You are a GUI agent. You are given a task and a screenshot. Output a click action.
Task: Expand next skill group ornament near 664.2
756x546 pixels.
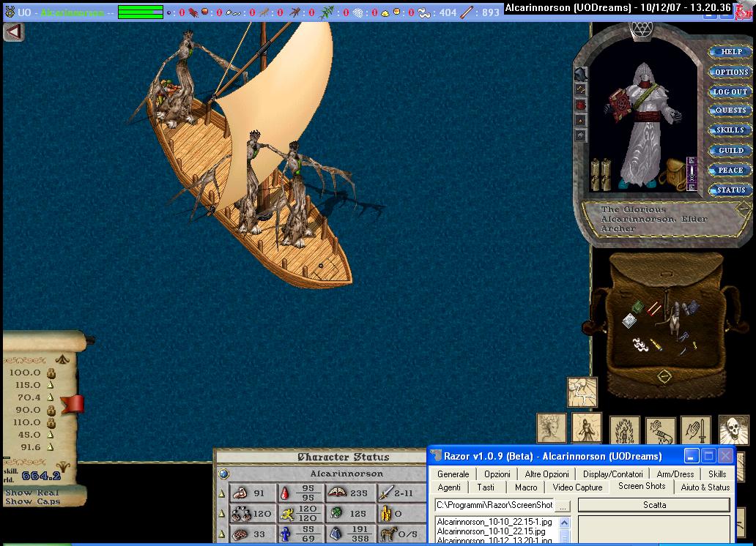(x=63, y=466)
